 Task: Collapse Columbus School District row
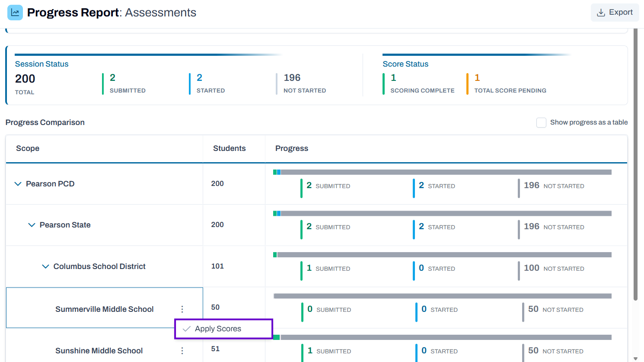click(x=45, y=266)
